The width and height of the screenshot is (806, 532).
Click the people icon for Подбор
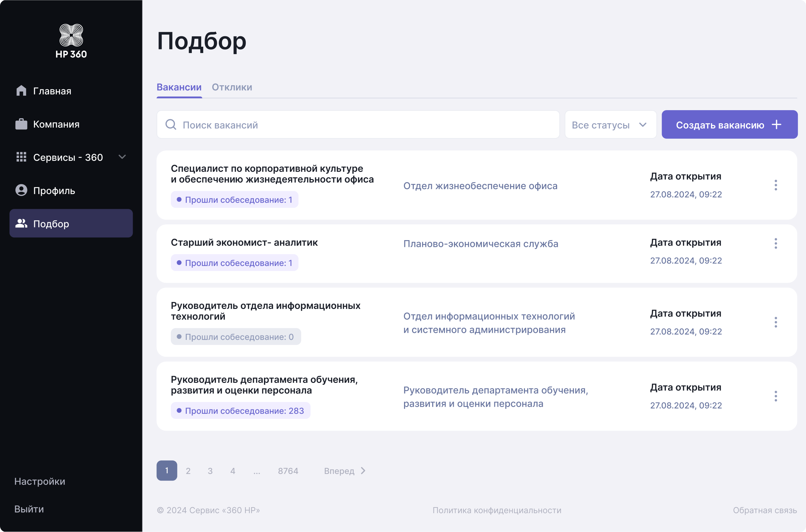pos(21,224)
